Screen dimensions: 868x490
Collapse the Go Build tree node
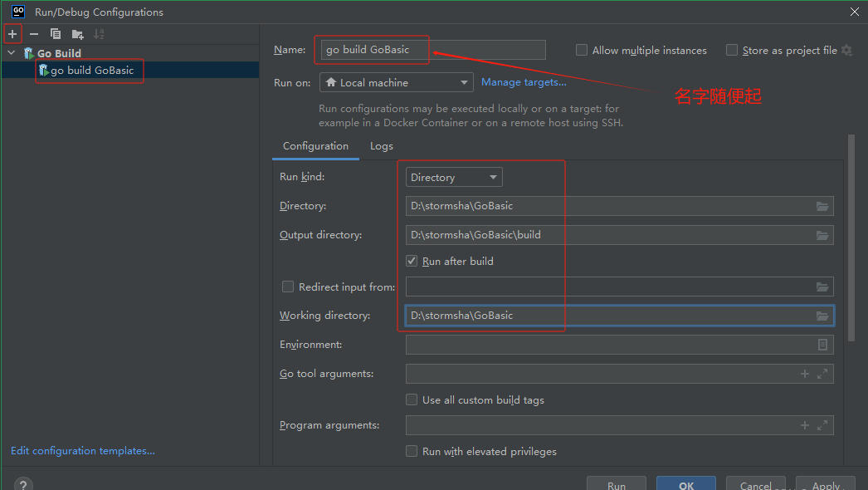pos(12,53)
